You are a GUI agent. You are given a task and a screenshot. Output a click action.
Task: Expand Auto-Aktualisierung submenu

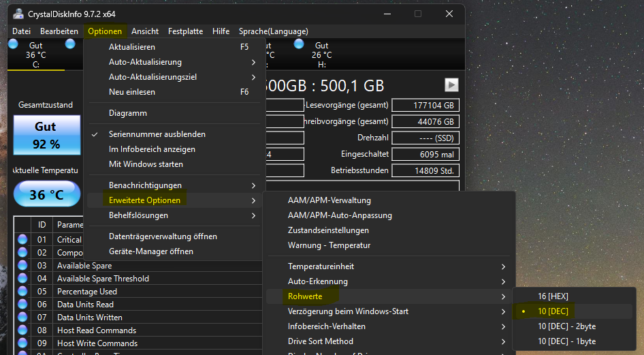(174, 62)
